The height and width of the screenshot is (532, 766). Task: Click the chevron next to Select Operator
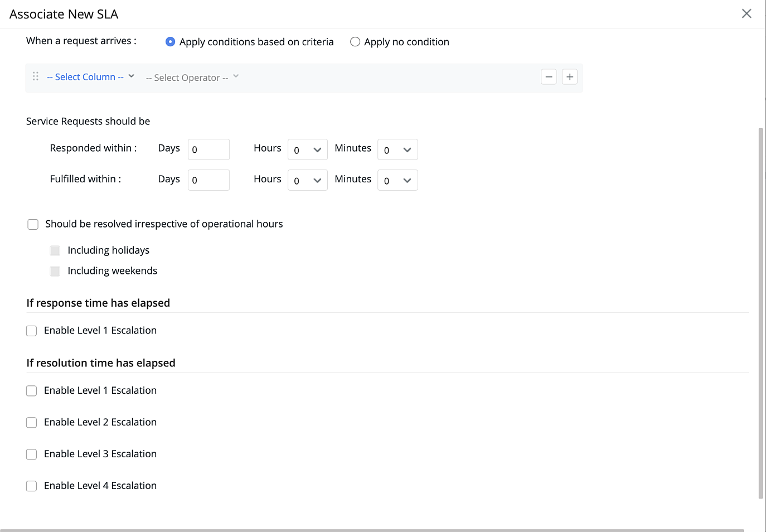click(x=236, y=76)
